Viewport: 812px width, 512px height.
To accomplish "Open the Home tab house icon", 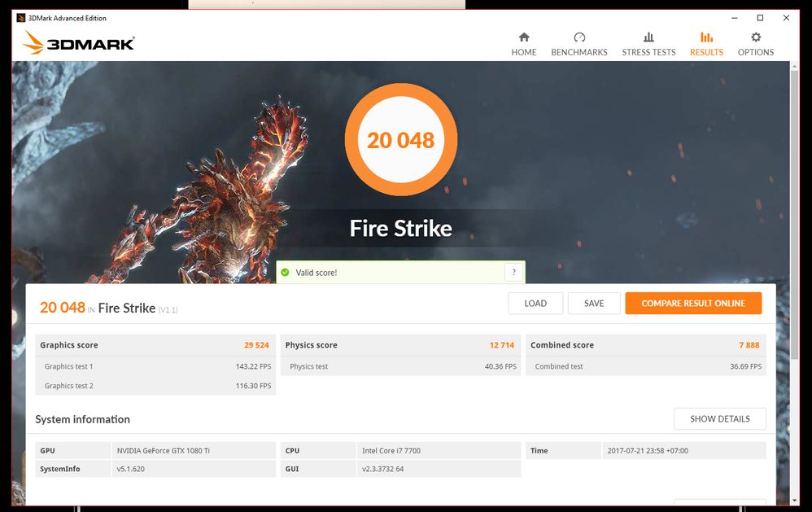I will click(x=523, y=37).
